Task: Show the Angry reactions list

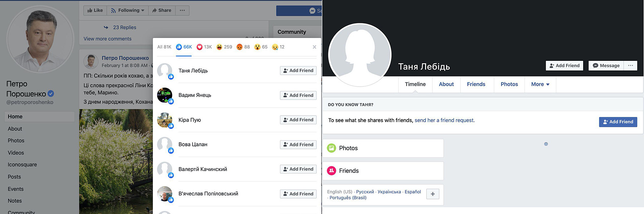Action: pyautogui.click(x=243, y=47)
